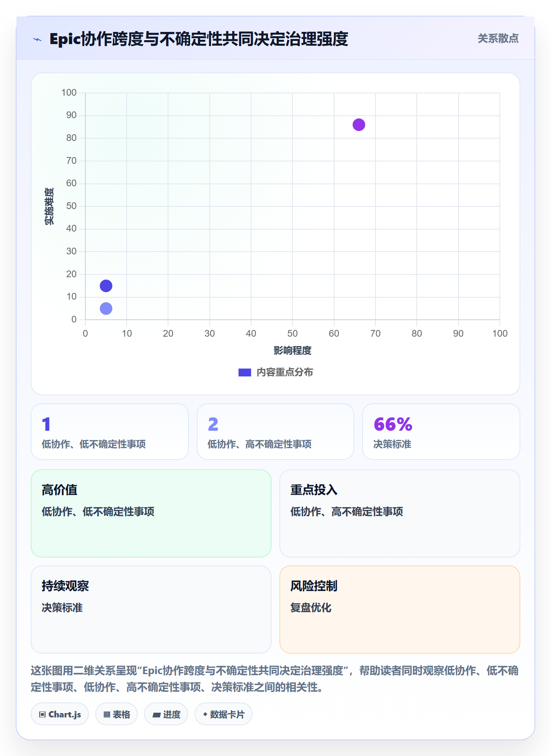The image size is (551, 756).
Task: Select the 风险控制 quadrant card
Action: 400,610
